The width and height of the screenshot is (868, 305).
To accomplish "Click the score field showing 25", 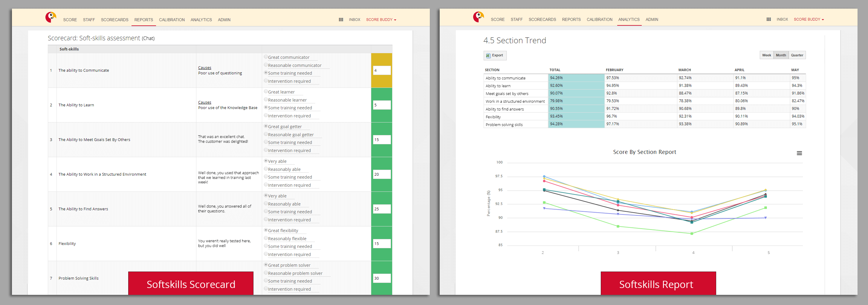I will coord(381,209).
